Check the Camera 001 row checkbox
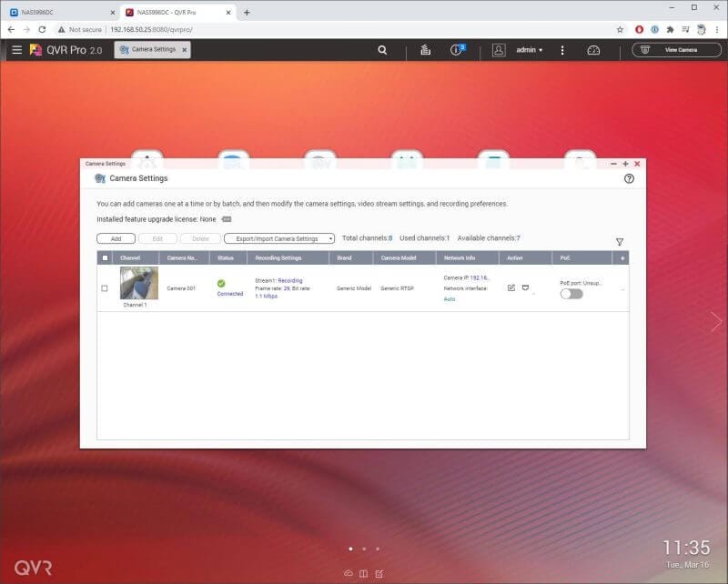The image size is (728, 584). pyautogui.click(x=105, y=288)
